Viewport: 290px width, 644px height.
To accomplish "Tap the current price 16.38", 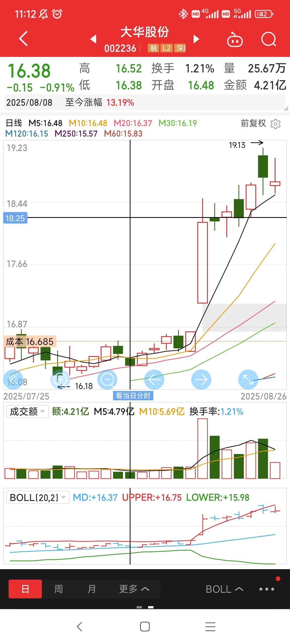I will click(x=29, y=71).
